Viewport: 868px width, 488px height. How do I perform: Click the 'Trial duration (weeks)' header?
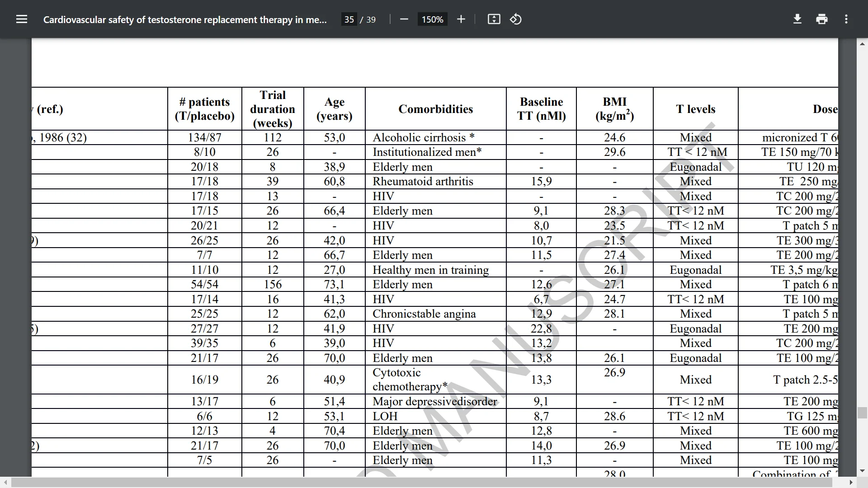273,109
